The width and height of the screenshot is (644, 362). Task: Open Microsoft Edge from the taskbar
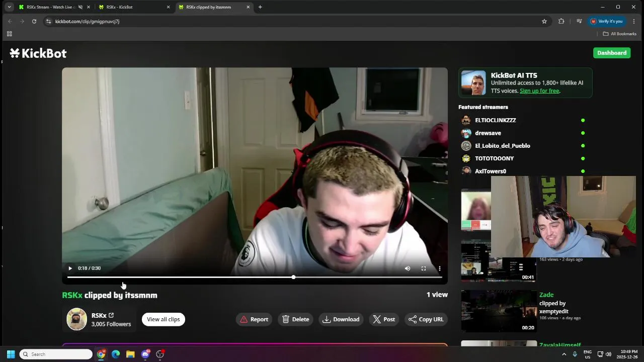click(116, 354)
